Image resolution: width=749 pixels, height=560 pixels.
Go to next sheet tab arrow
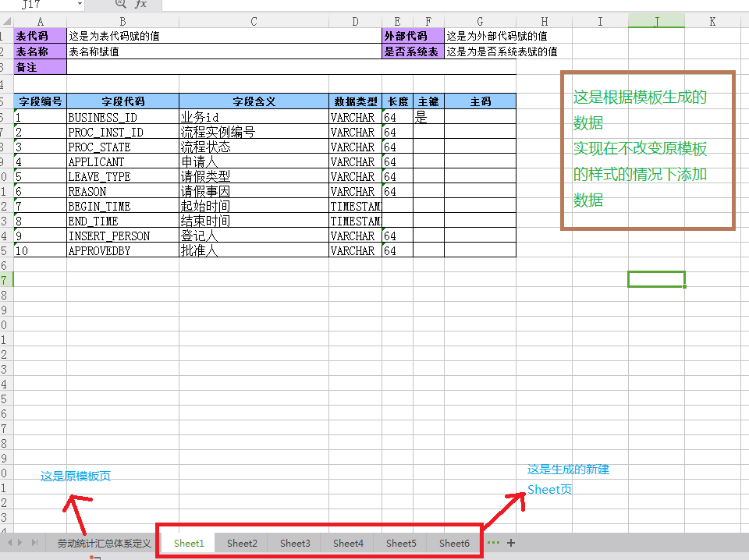[x=20, y=542]
